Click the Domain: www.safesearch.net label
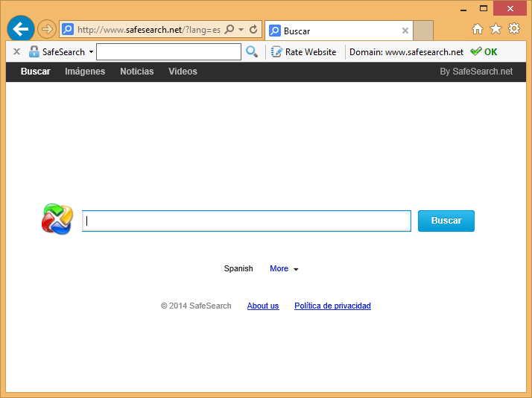Viewport: 532px width, 398px height. coord(406,52)
